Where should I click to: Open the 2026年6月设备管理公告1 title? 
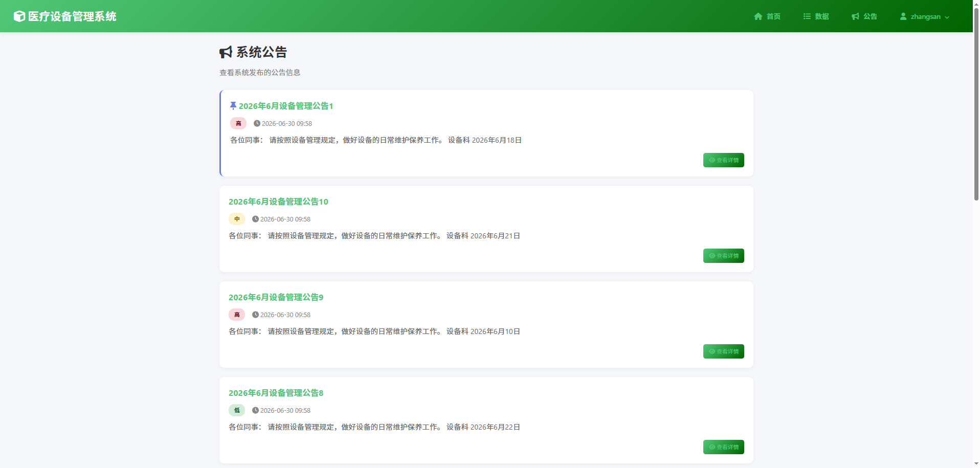click(286, 106)
